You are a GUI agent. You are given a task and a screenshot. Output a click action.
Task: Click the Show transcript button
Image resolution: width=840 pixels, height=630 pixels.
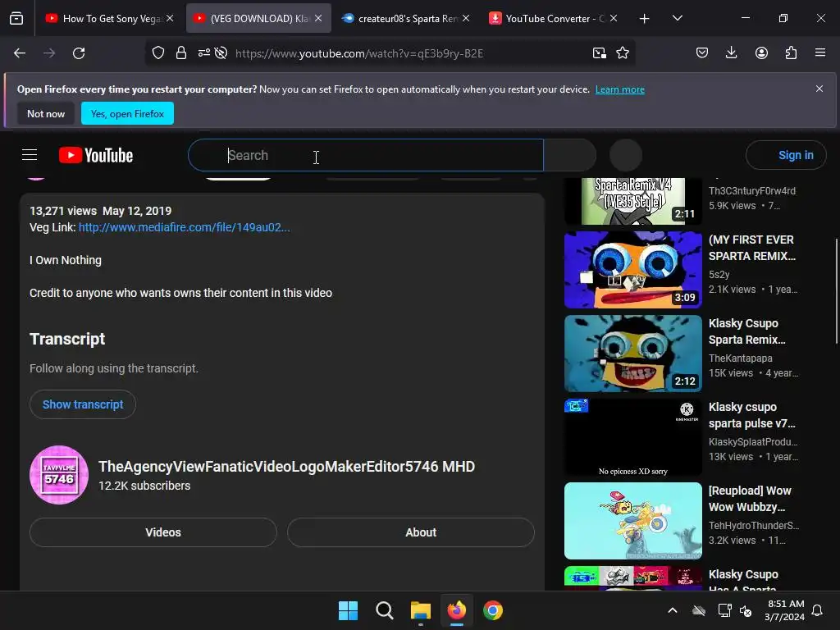[83, 404]
